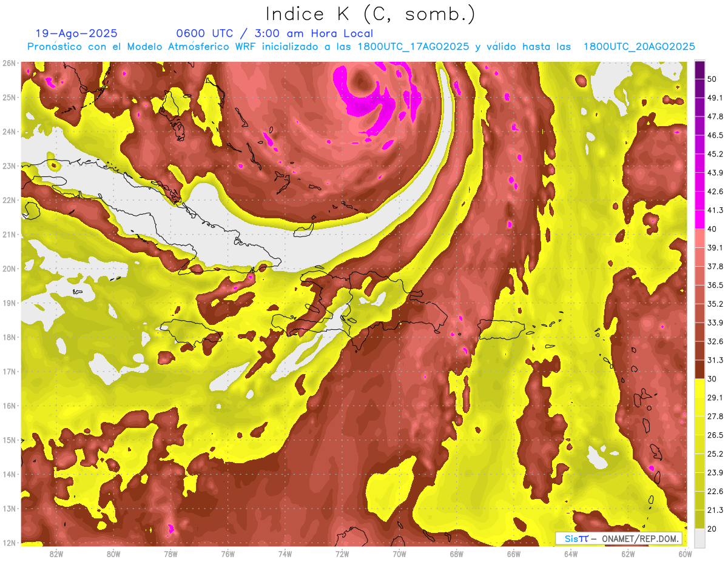Click the '42.6' color scale label

point(715,192)
